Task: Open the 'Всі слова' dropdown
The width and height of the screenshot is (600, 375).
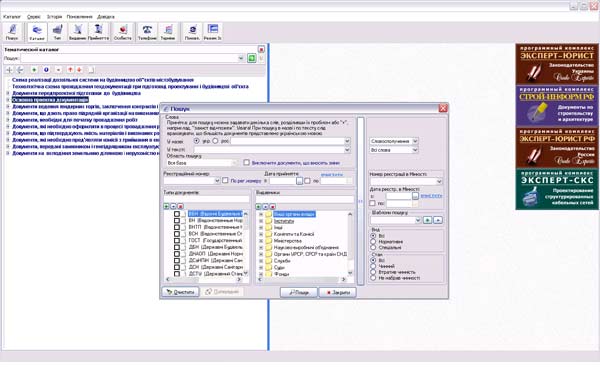Action: tap(415, 150)
